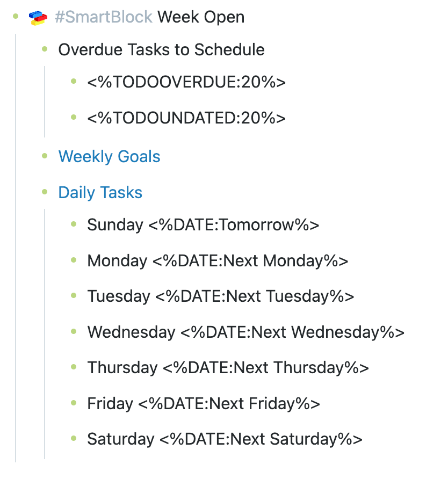Open the Weekly Goals page link
This screenshot has height=479, width=448.
click(109, 157)
